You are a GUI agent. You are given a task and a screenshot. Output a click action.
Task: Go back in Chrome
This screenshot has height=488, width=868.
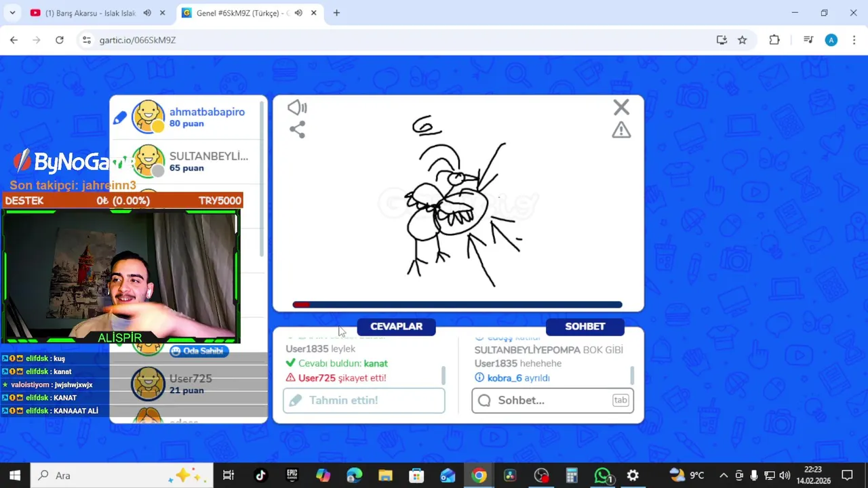click(14, 40)
